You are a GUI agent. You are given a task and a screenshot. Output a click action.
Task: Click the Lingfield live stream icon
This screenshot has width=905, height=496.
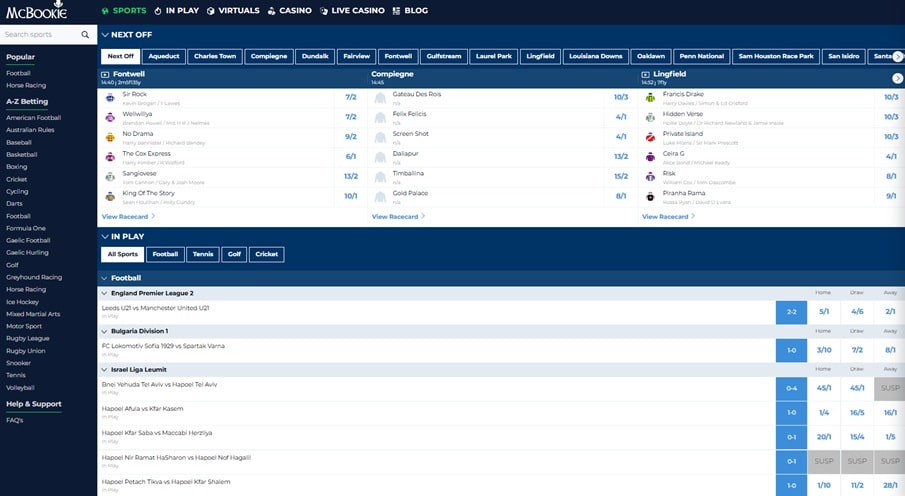point(646,74)
